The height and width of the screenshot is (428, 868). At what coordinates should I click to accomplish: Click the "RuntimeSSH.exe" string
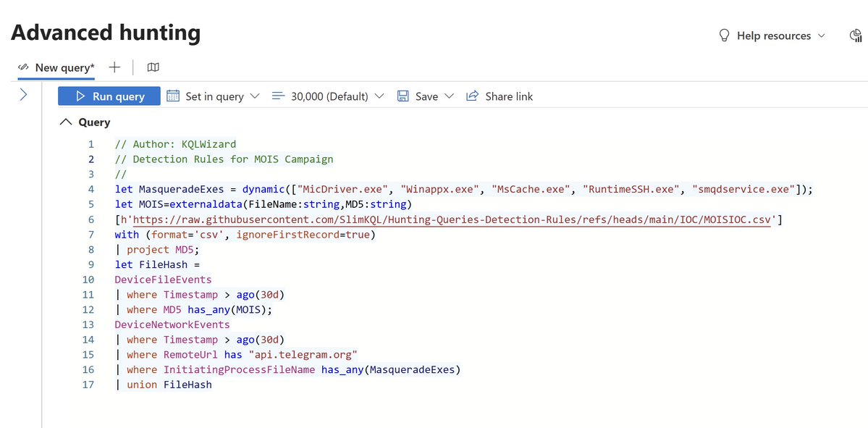632,189
